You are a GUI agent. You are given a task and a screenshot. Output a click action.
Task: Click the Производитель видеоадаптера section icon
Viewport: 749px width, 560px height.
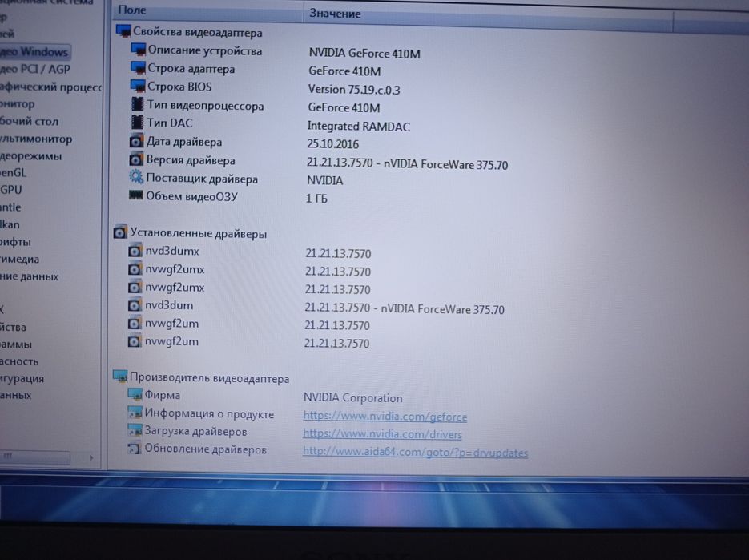tap(120, 377)
